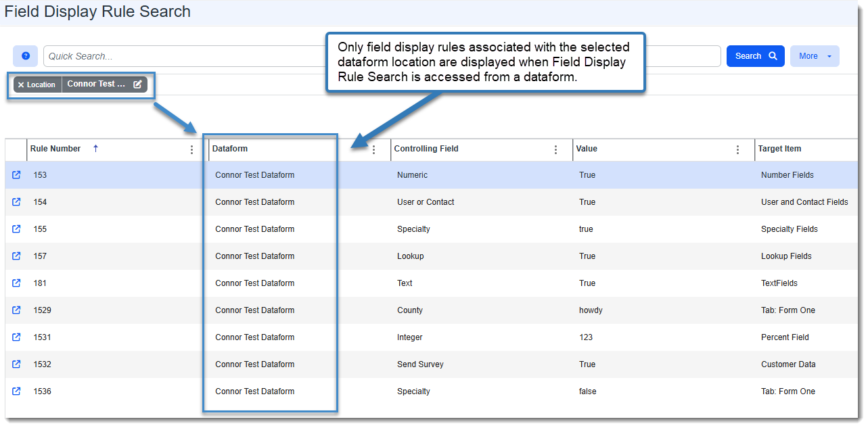
Task: Toggle sort arrow on Rule Number column
Action: pyautogui.click(x=95, y=149)
